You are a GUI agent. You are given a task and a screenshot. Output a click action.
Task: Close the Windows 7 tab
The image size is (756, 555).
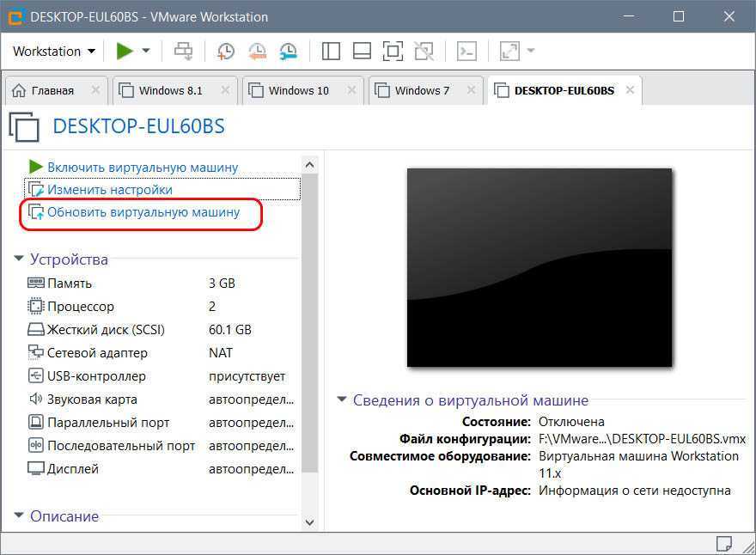(468, 90)
